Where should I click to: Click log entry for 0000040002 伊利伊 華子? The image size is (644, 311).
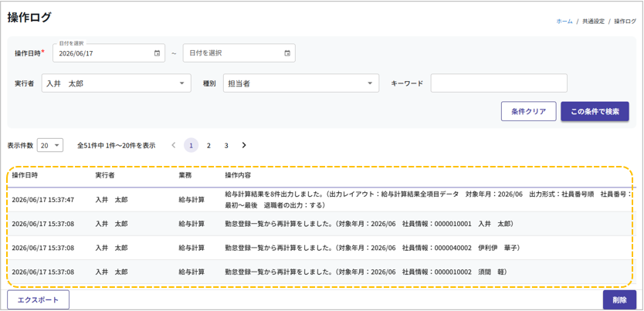373,248
